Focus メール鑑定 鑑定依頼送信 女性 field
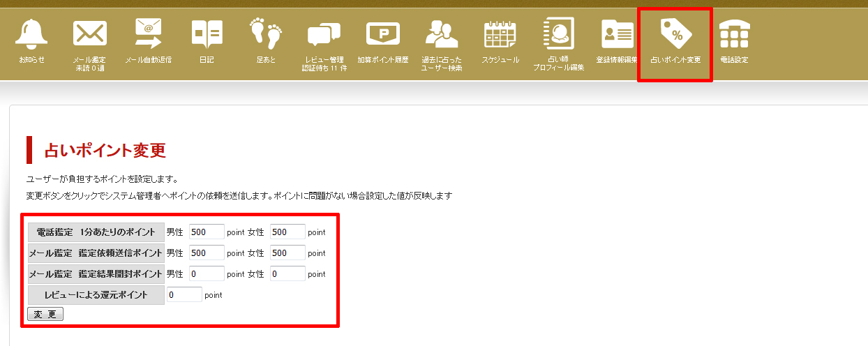 [x=287, y=253]
